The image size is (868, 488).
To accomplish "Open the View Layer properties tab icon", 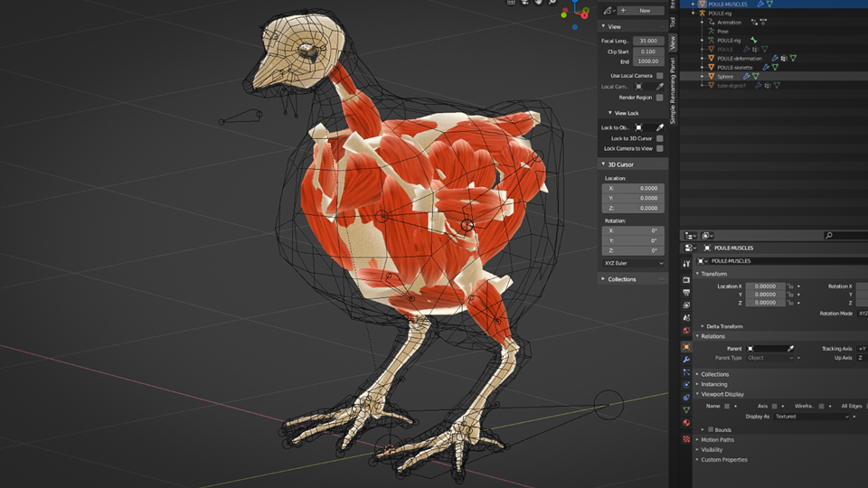I will (x=686, y=305).
